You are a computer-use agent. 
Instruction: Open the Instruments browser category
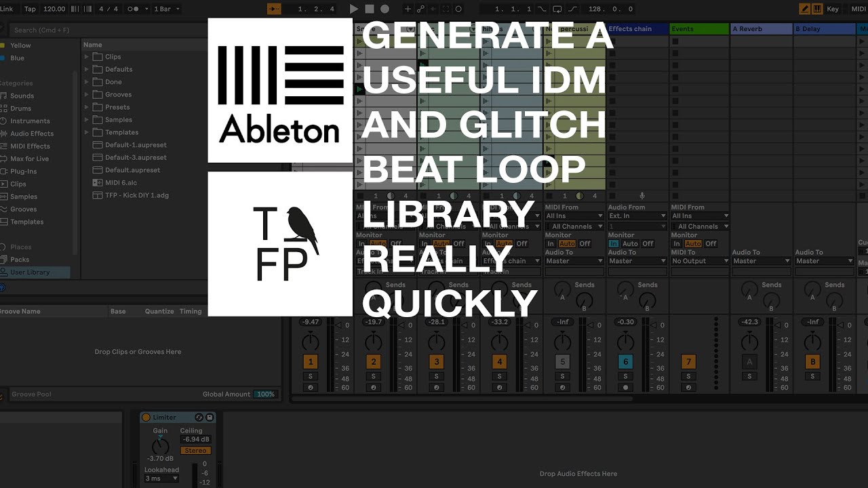tap(29, 121)
